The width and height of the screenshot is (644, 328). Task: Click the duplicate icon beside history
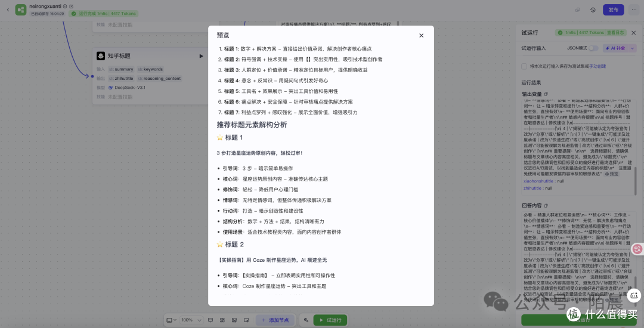pyautogui.click(x=578, y=10)
